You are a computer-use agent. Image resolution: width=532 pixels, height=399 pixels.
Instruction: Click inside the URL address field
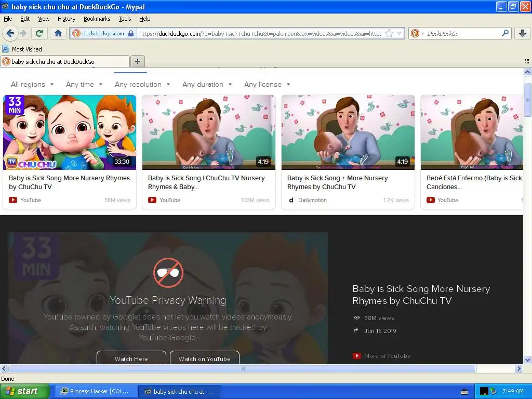pyautogui.click(x=260, y=34)
